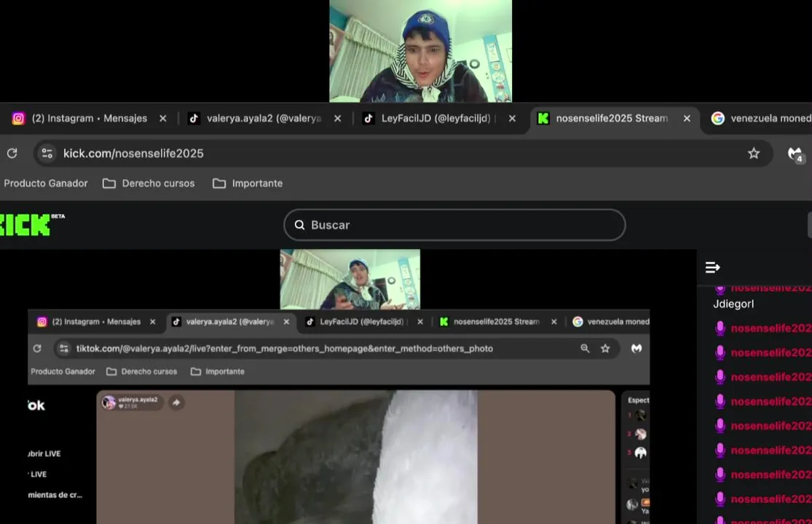The image size is (812, 524).
Task: Click the TikTok live video area
Action: pyautogui.click(x=356, y=457)
